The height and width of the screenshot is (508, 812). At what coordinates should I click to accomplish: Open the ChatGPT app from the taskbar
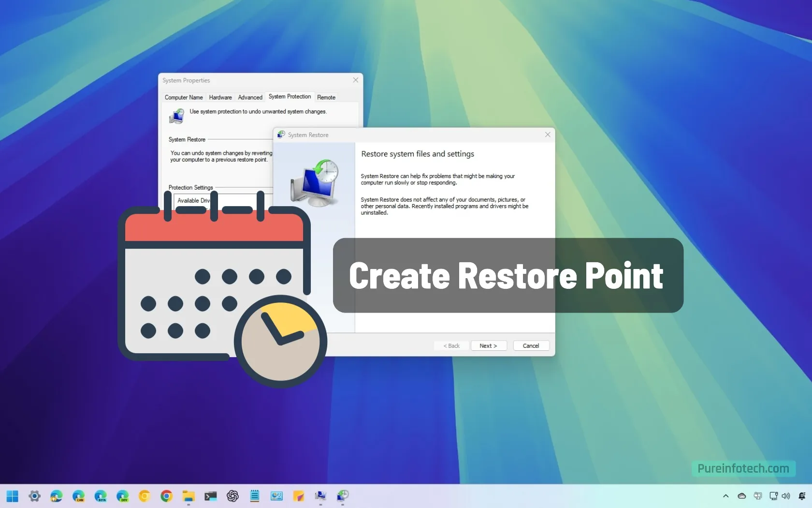coord(232,496)
